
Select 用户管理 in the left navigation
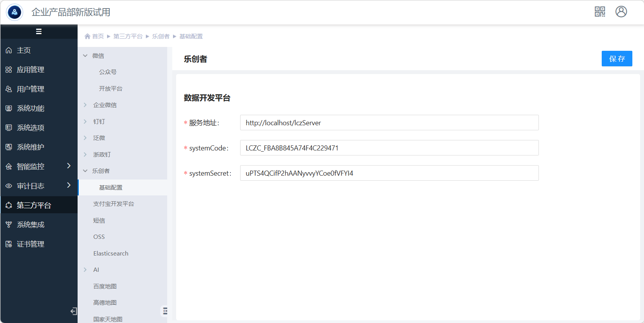click(x=30, y=89)
